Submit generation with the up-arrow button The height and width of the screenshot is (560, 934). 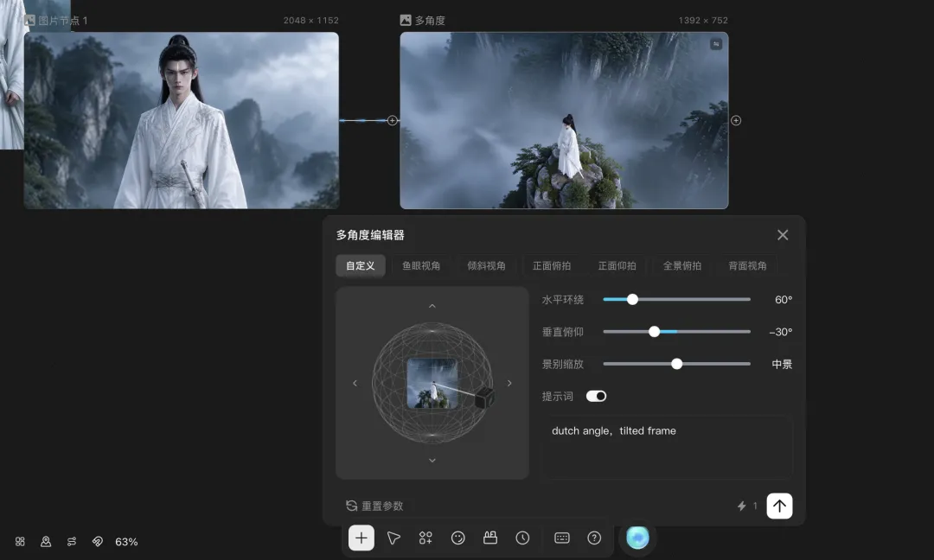pyautogui.click(x=779, y=506)
